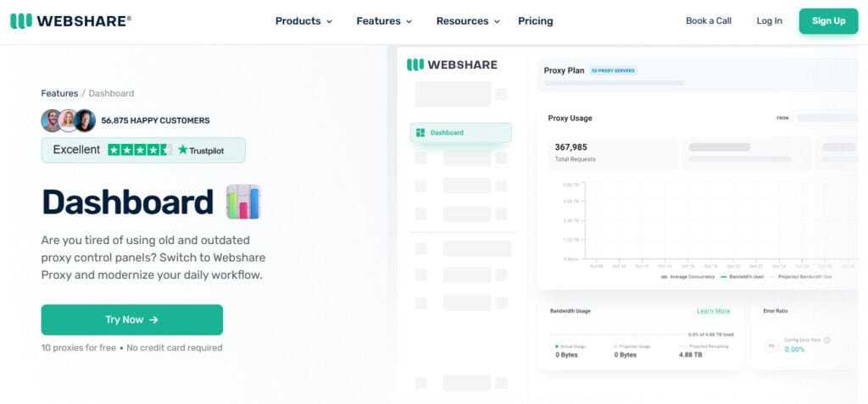The image size is (868, 404).
Task: Open the Log In page
Action: 770,21
